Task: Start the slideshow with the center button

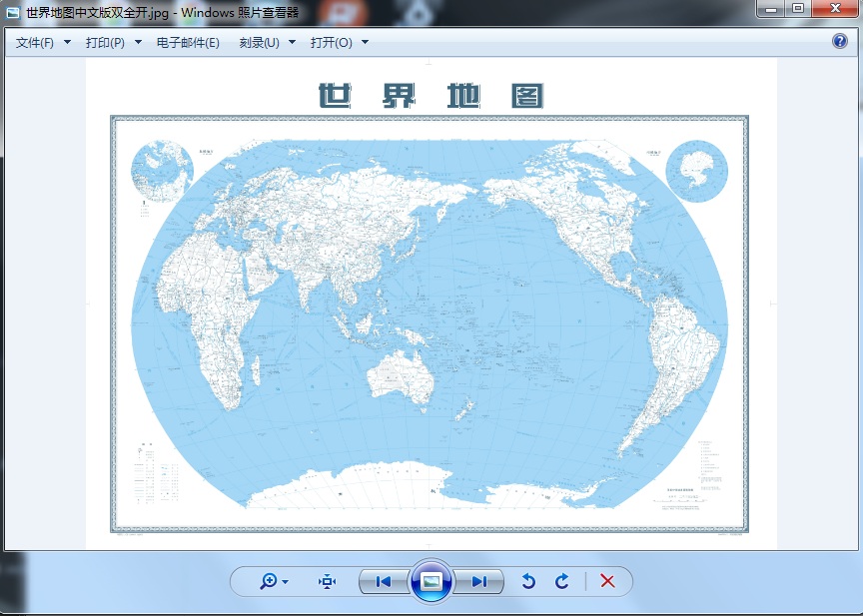Action: tap(431, 581)
